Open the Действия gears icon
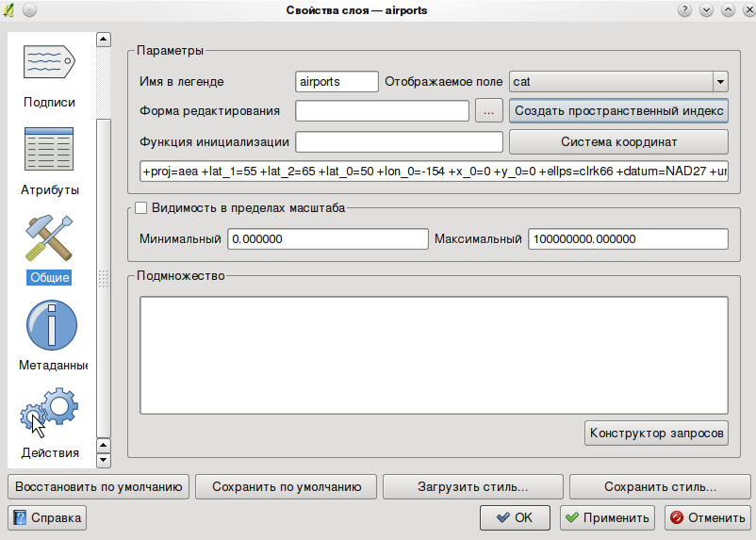Screen dimensions: 756x540 pos(50,413)
